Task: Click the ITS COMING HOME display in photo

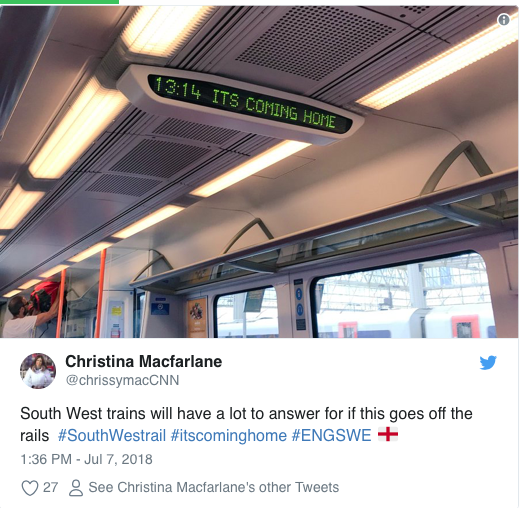Action: click(x=245, y=103)
